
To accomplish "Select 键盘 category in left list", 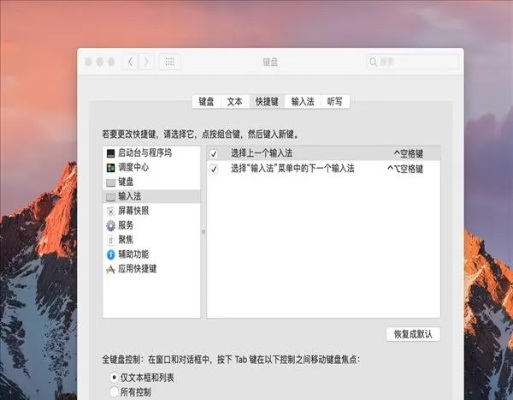I will (x=152, y=182).
